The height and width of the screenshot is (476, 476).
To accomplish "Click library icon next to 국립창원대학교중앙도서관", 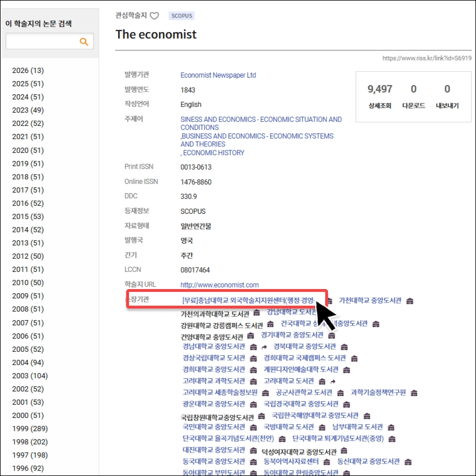I will 262,416.
